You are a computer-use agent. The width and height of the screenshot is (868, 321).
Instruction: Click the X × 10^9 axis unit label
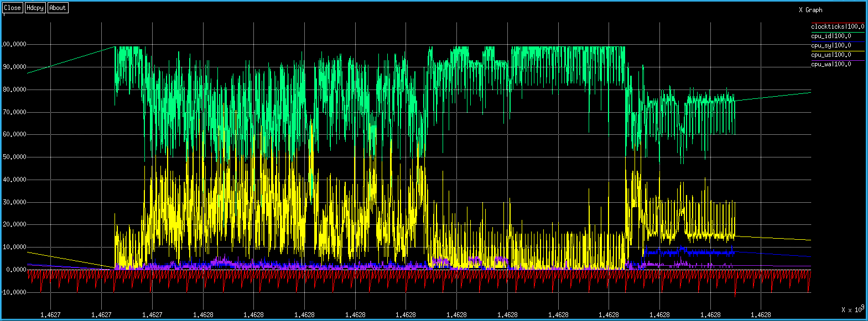(853, 309)
